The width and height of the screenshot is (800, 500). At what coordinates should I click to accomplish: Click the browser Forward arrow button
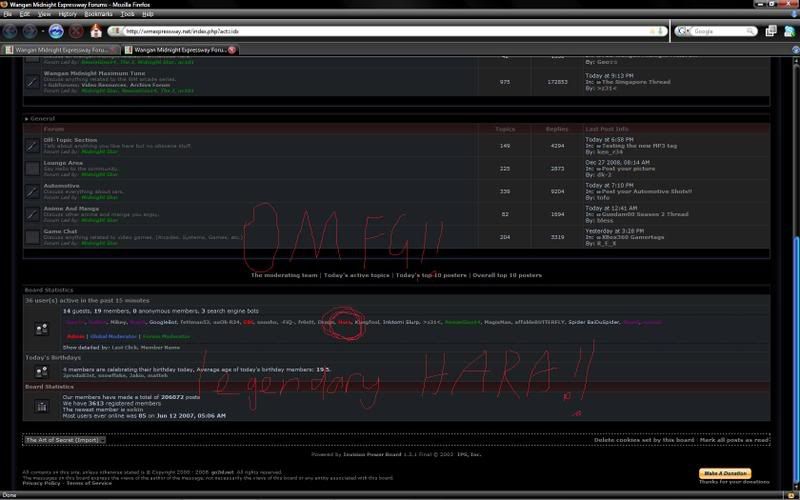pos(30,31)
